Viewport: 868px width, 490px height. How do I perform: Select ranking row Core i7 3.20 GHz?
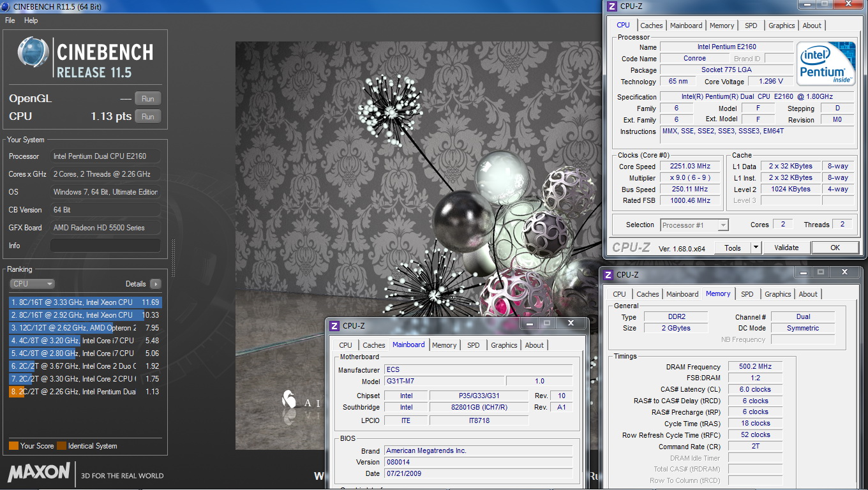[x=86, y=341]
